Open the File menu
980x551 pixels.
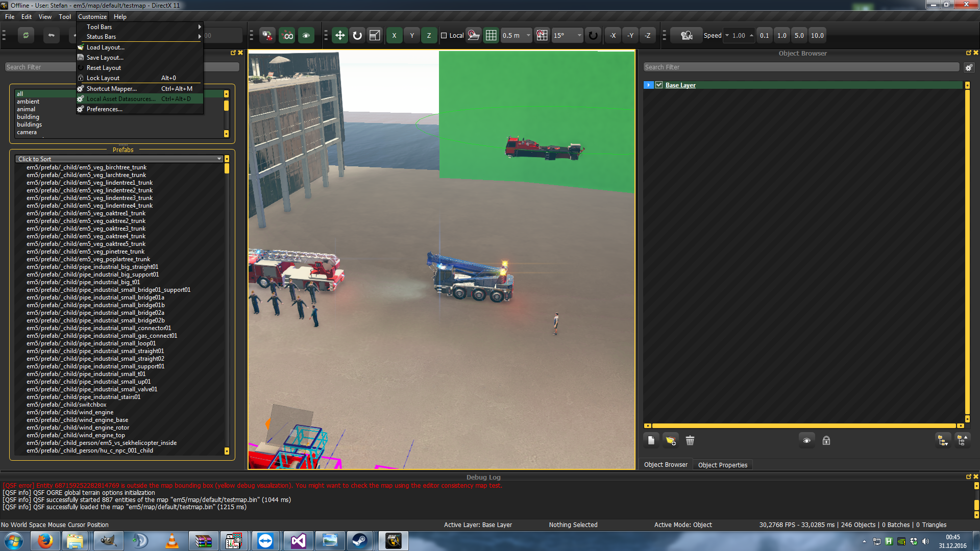pos(10,16)
